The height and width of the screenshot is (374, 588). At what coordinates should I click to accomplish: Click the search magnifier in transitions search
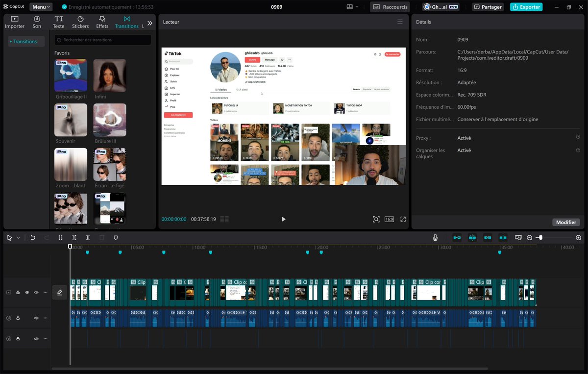59,40
